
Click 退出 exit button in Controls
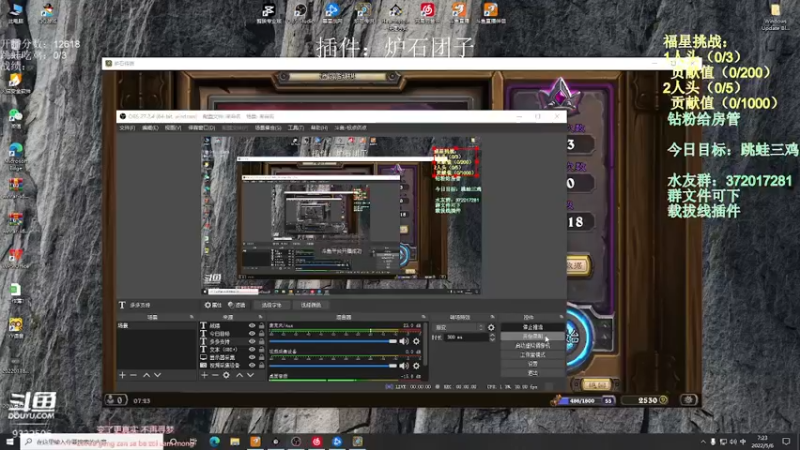click(x=533, y=373)
